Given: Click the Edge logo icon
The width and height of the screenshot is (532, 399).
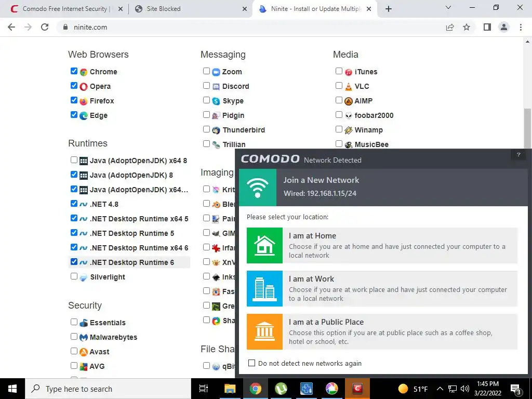Looking at the screenshot, I should [84, 116].
